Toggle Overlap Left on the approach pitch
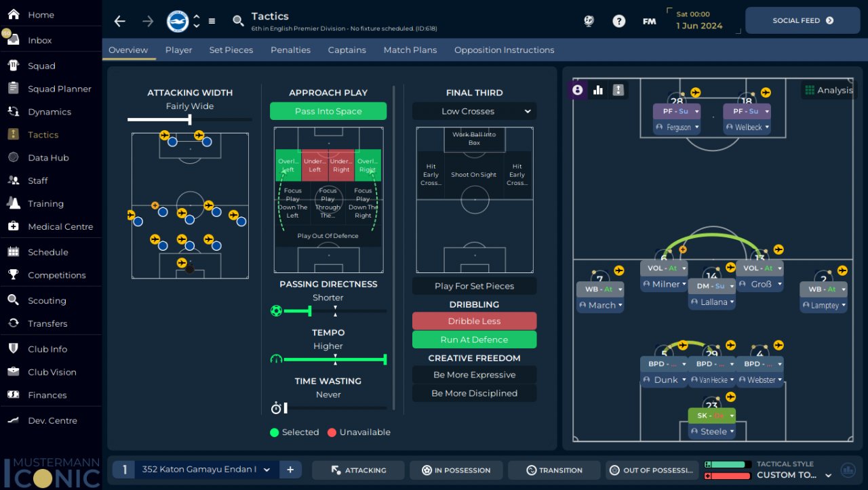 click(288, 165)
